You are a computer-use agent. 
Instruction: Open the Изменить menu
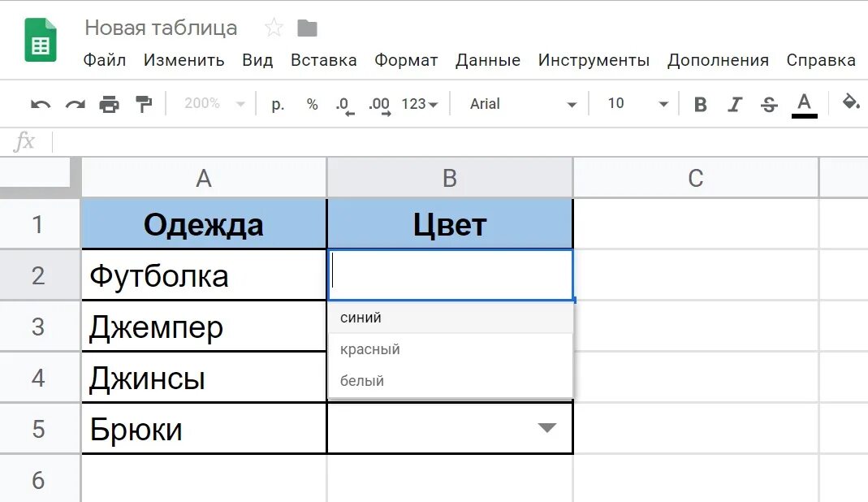point(184,60)
